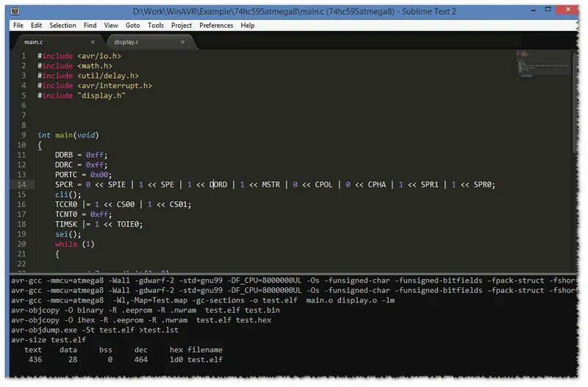Screen dimensions: 588x387
Task: Click the "display.h" include string
Action: 101,95
